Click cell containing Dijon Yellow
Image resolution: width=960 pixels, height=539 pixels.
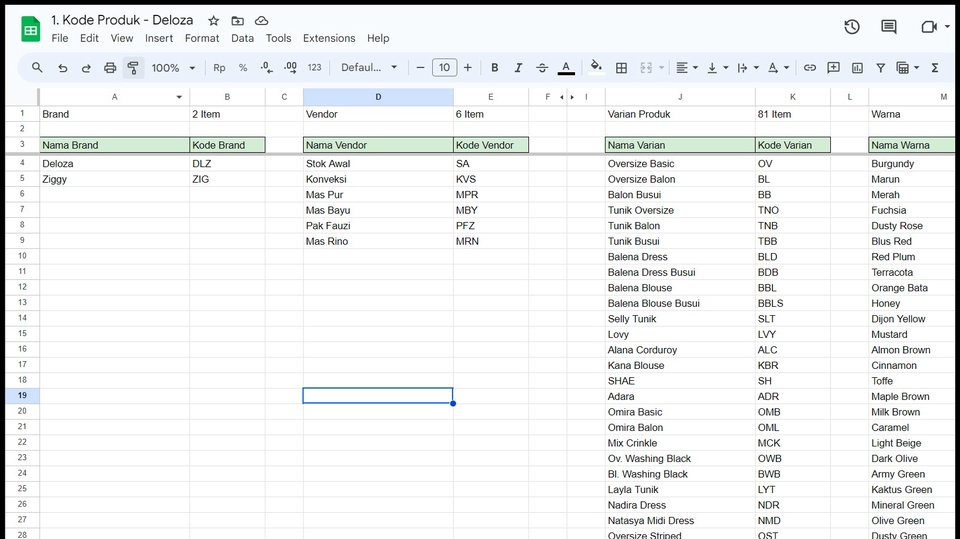pyautogui.click(x=912, y=318)
